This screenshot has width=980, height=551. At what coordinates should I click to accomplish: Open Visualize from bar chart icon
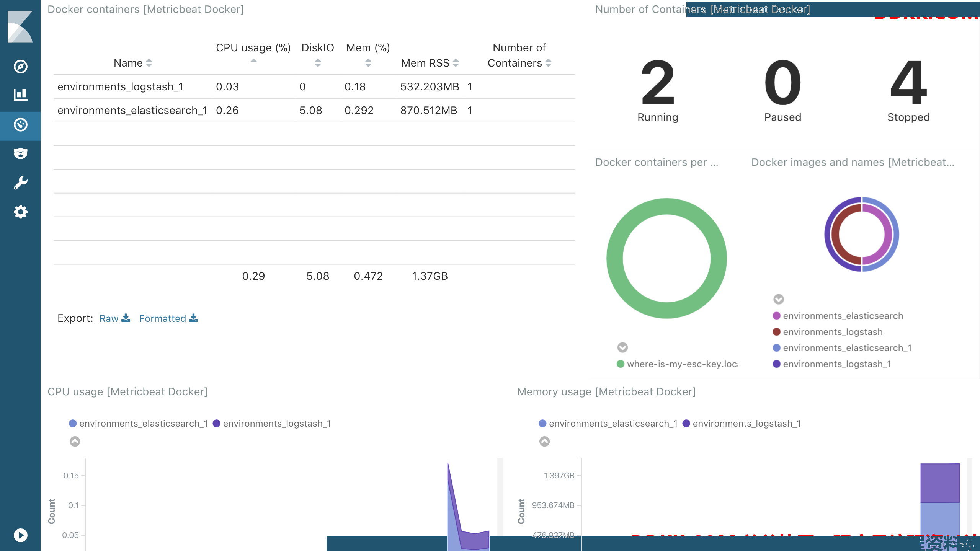(20, 95)
